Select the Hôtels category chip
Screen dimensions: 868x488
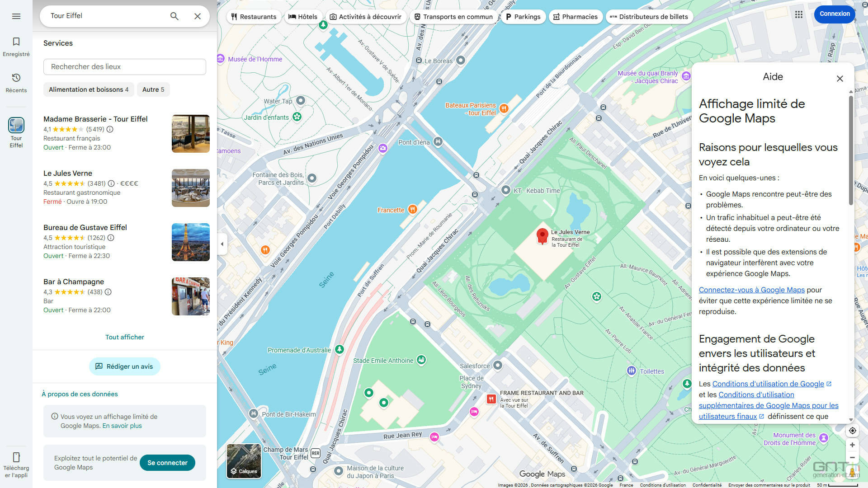(303, 17)
